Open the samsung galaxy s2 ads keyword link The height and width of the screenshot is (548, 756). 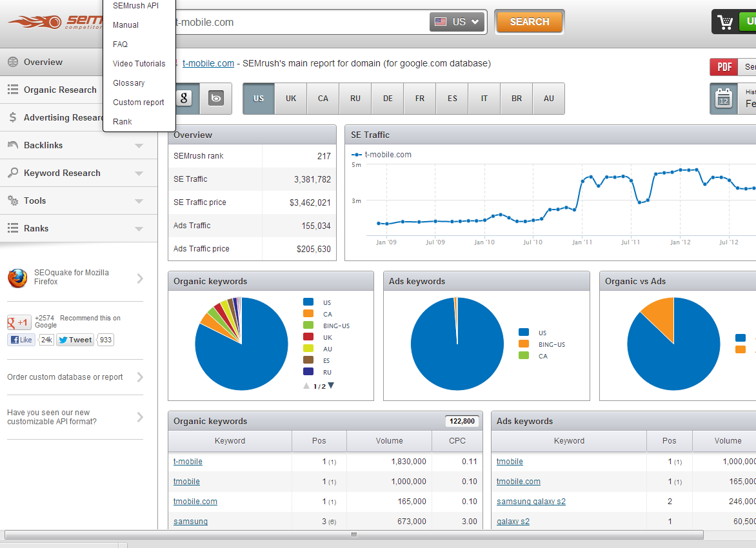coord(531,501)
